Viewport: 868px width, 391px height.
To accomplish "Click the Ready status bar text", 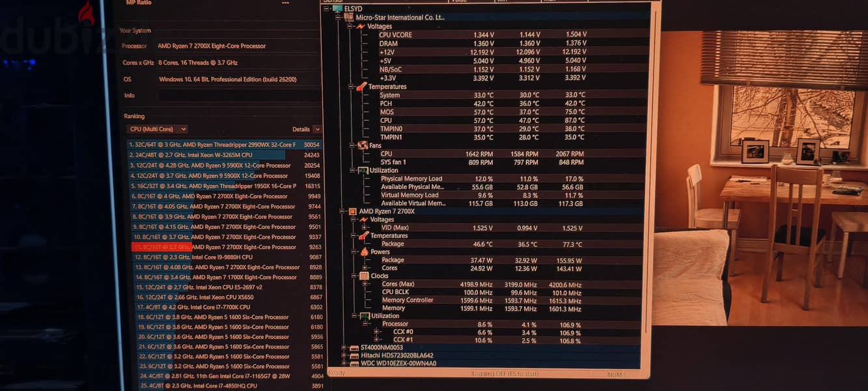I will pos(337,373).
